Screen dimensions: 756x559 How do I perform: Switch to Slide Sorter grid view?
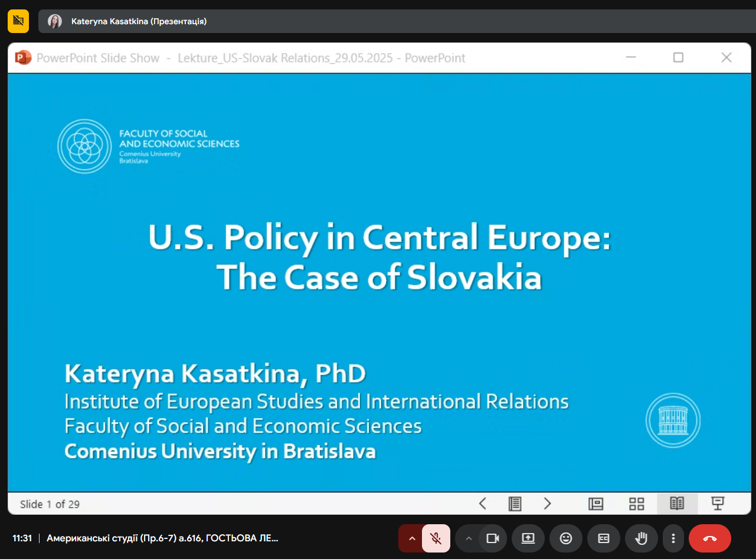tap(636, 504)
